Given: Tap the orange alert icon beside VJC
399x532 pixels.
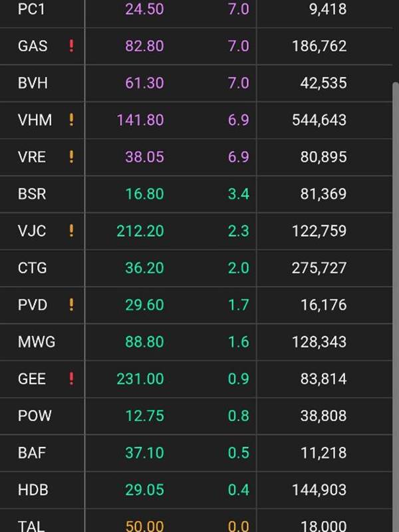Looking at the screenshot, I should coord(71,231).
